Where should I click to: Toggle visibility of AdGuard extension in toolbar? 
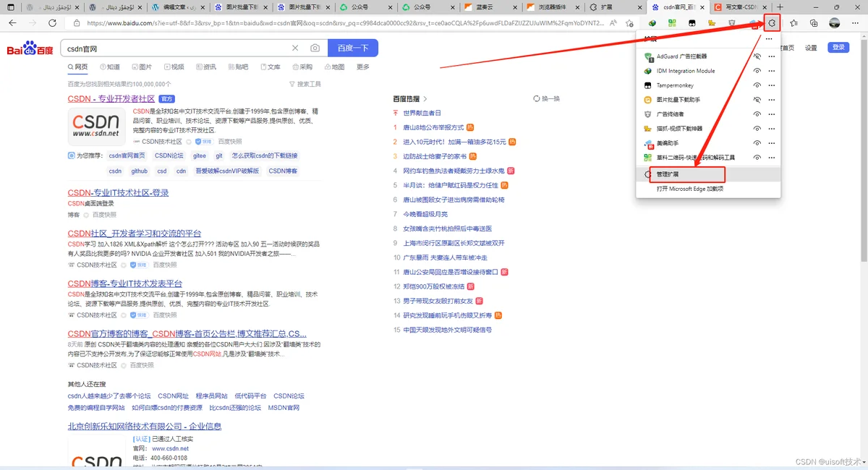757,56
